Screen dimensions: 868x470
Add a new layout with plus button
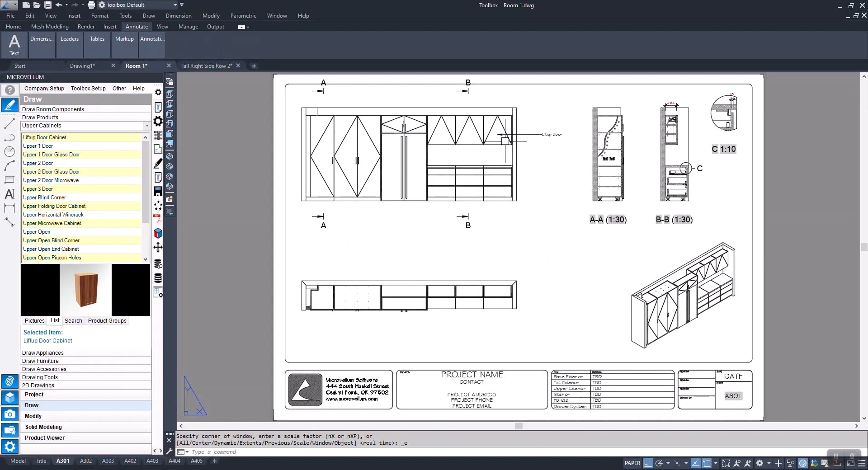point(215,461)
